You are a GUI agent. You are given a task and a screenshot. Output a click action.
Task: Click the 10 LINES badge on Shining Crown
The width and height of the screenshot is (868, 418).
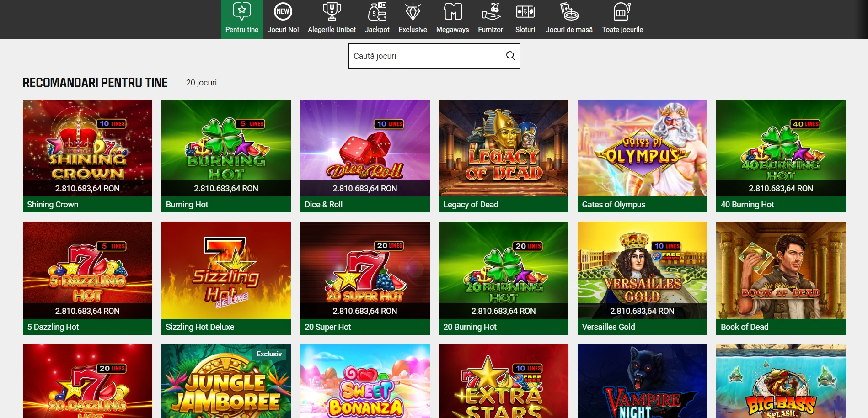coord(112,124)
